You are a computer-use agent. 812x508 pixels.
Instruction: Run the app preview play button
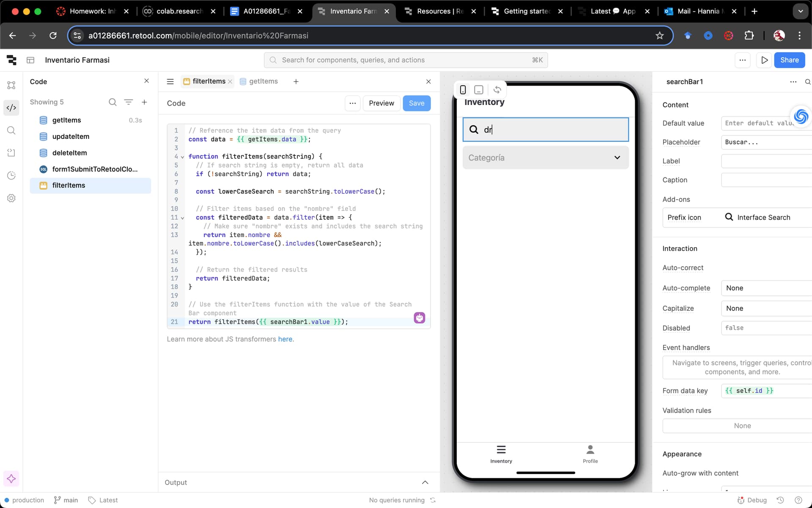(x=765, y=60)
